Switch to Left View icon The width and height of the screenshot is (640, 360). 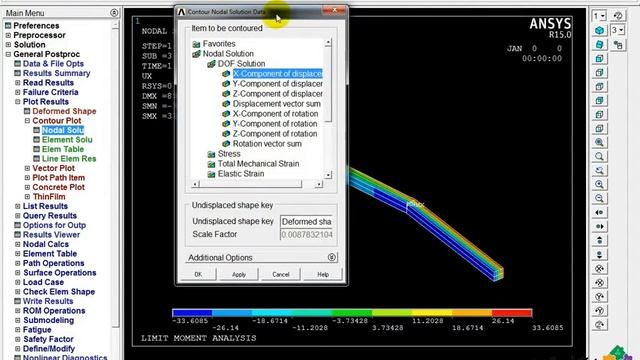tap(599, 114)
